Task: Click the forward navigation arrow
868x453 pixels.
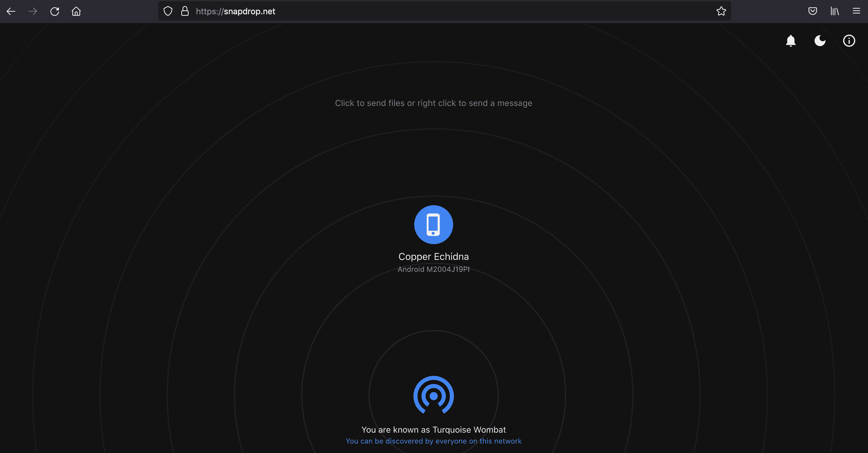Action: click(33, 12)
